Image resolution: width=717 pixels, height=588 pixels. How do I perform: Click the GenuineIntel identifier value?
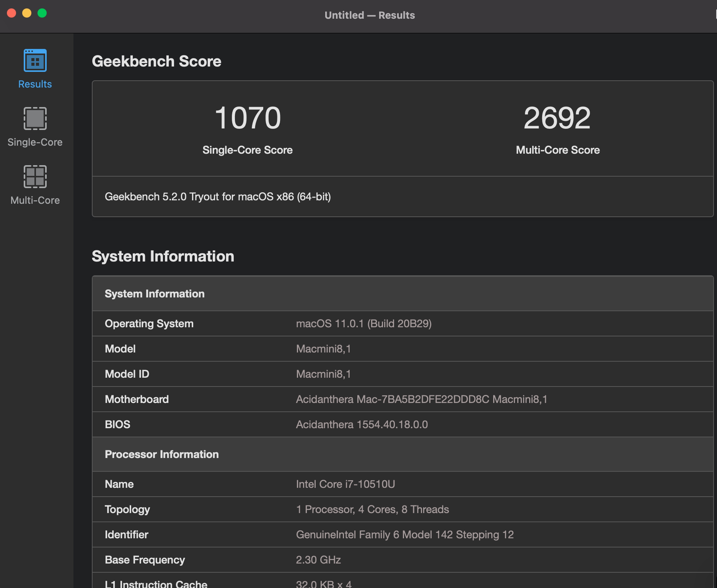coord(404,534)
